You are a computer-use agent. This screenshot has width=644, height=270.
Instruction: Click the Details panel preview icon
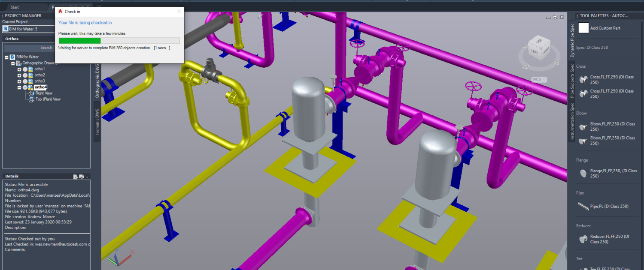click(81, 177)
